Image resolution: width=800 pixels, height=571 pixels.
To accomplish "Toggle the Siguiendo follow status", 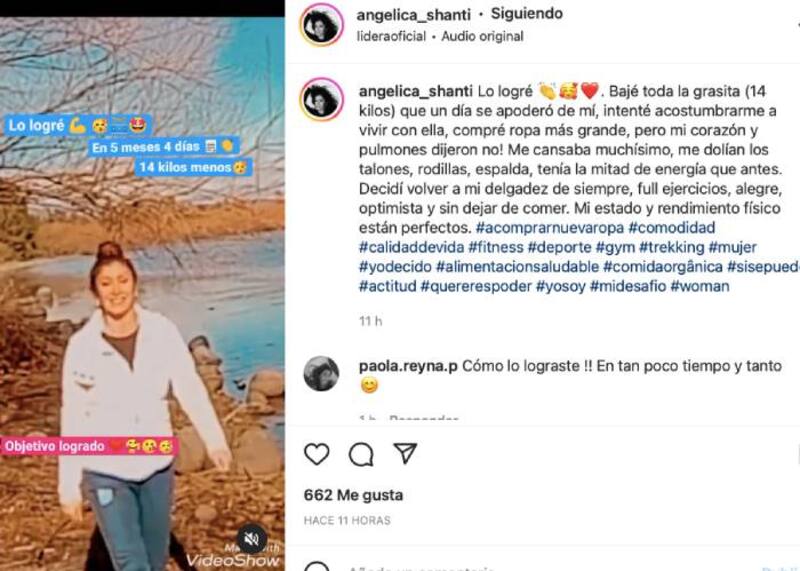I will click(x=527, y=14).
